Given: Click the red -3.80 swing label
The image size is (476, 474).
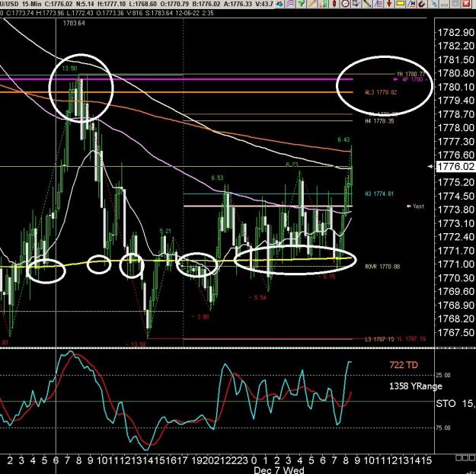Looking at the screenshot, I should [200, 316].
